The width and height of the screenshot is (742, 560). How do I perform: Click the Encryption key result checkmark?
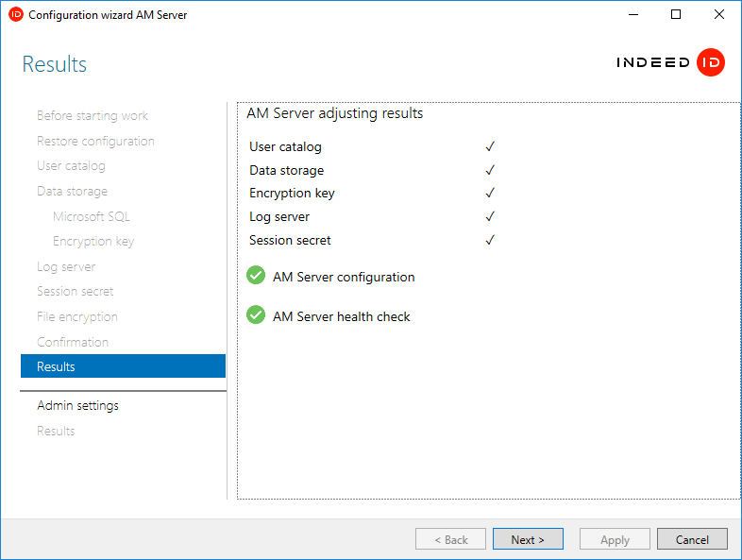coord(490,194)
